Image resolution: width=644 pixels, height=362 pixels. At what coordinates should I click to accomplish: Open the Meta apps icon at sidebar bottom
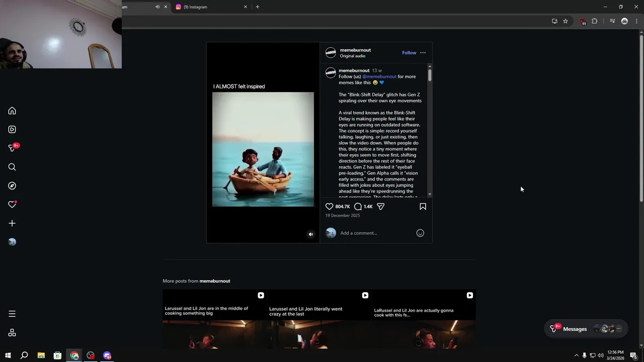click(12, 333)
